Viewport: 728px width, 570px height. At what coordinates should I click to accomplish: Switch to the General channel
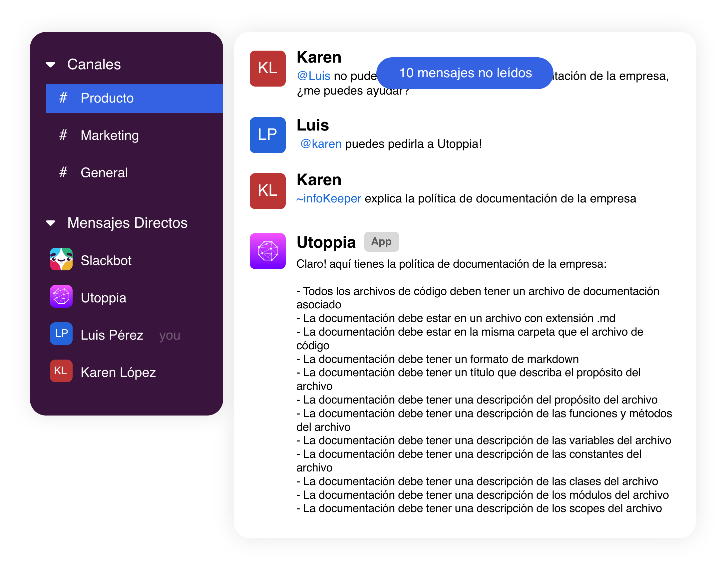104,173
